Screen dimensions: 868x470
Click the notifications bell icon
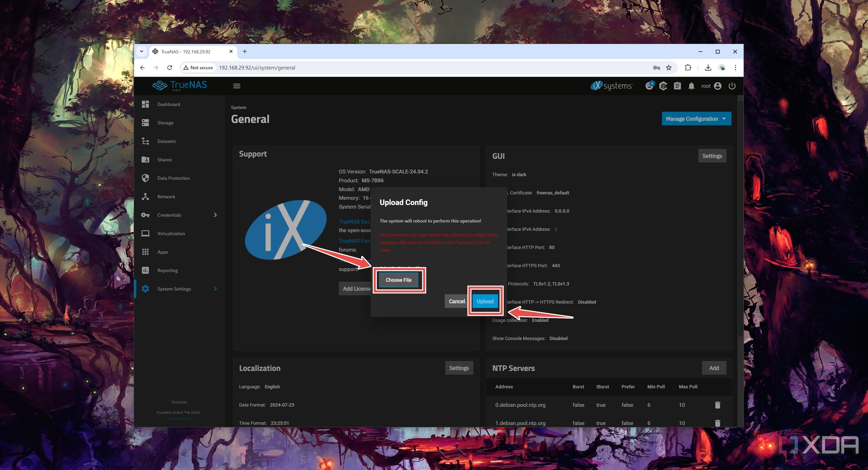tap(691, 86)
